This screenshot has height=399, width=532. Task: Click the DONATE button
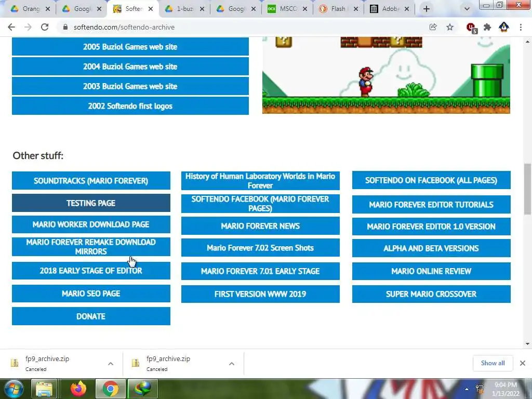click(91, 316)
